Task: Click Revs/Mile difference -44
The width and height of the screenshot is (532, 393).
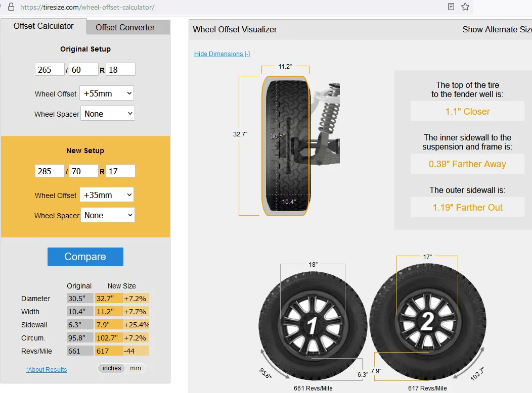Action: coord(136,351)
